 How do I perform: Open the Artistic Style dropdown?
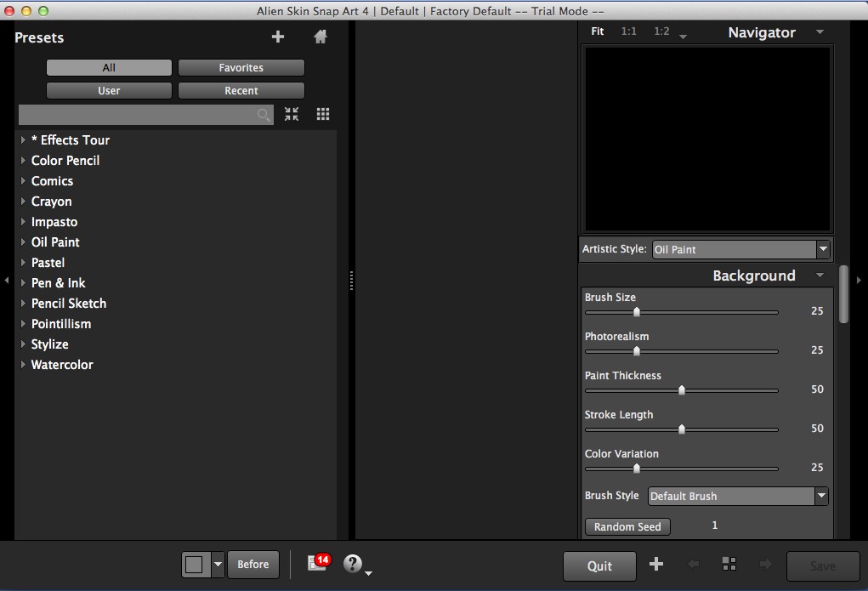740,249
